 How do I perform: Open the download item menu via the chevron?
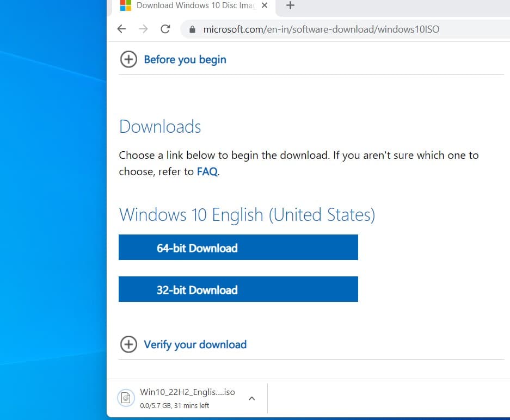point(251,398)
